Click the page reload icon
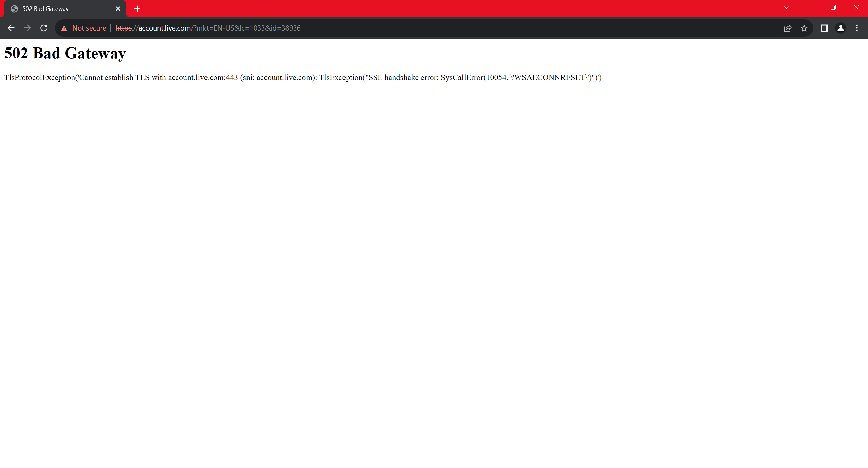Viewport: 868px width, 468px height. 44,28
